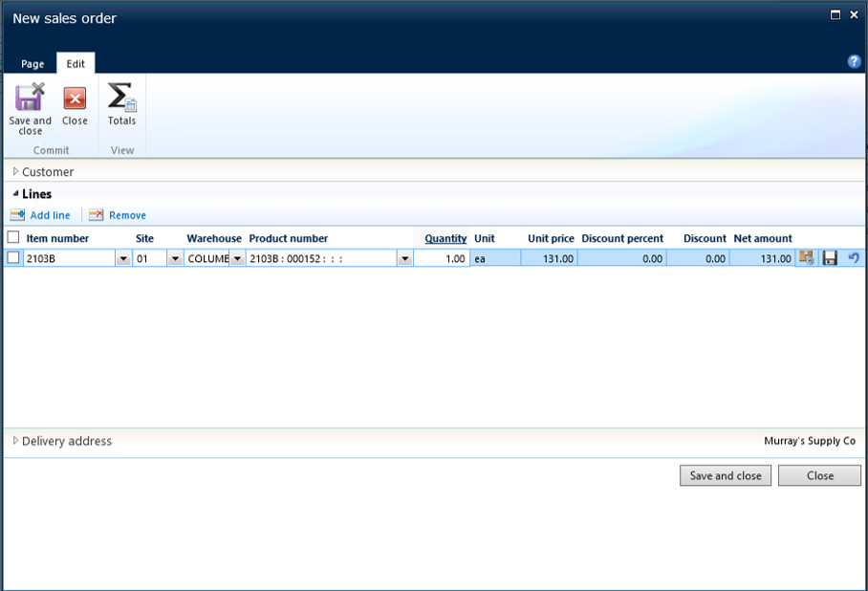Image resolution: width=868 pixels, height=591 pixels.
Task: Open the Site dropdown arrow
Action: (174, 258)
